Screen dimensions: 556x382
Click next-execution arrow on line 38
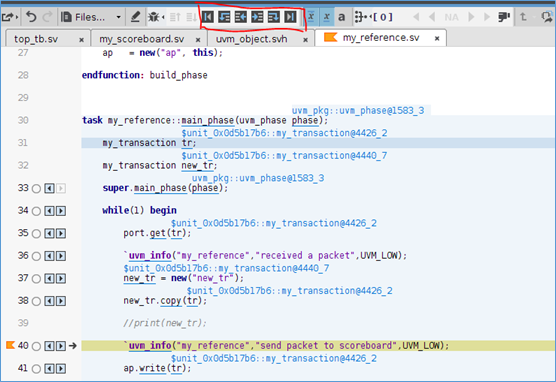[61, 301]
